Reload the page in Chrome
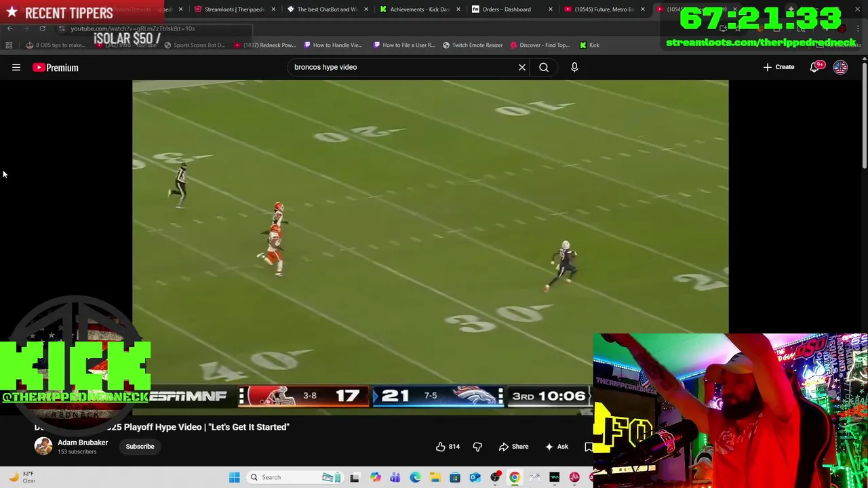The height and width of the screenshot is (488, 868). (x=42, y=28)
